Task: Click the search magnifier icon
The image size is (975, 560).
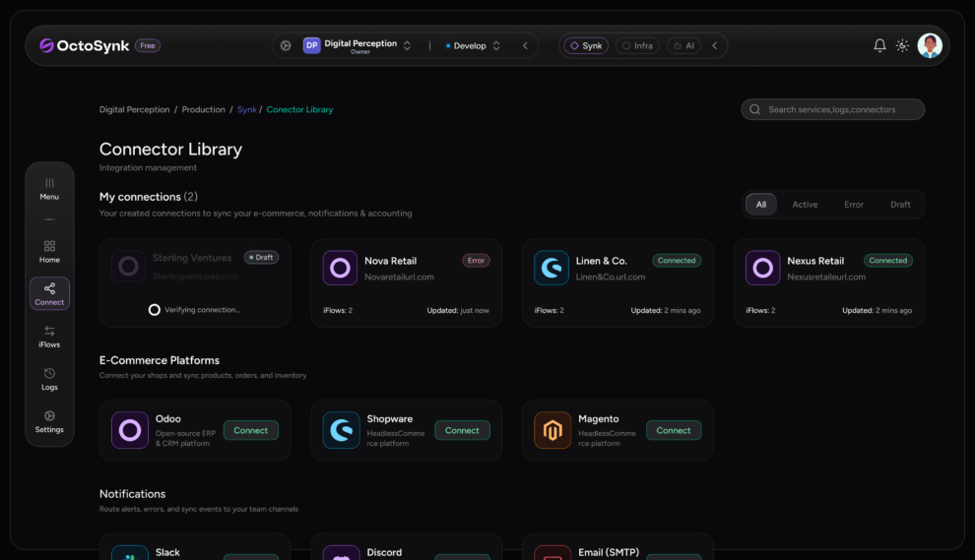Action: click(x=754, y=109)
